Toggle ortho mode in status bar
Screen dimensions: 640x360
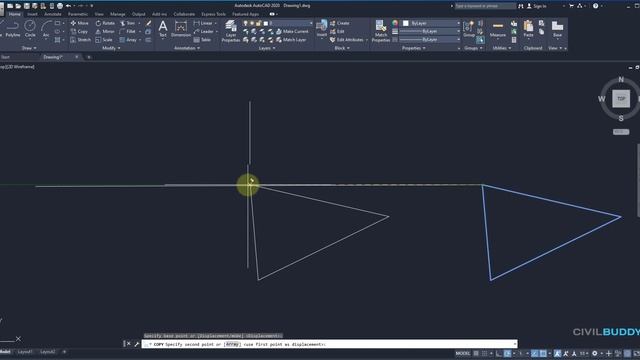click(x=499, y=353)
